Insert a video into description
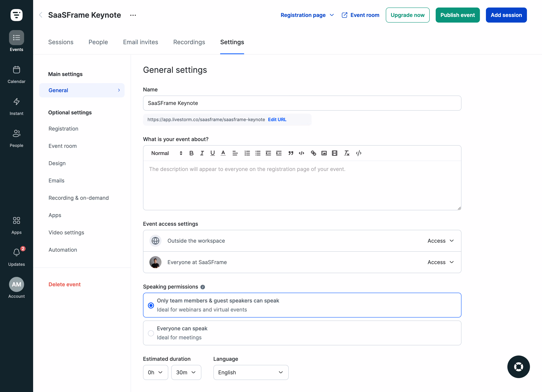 (334, 153)
